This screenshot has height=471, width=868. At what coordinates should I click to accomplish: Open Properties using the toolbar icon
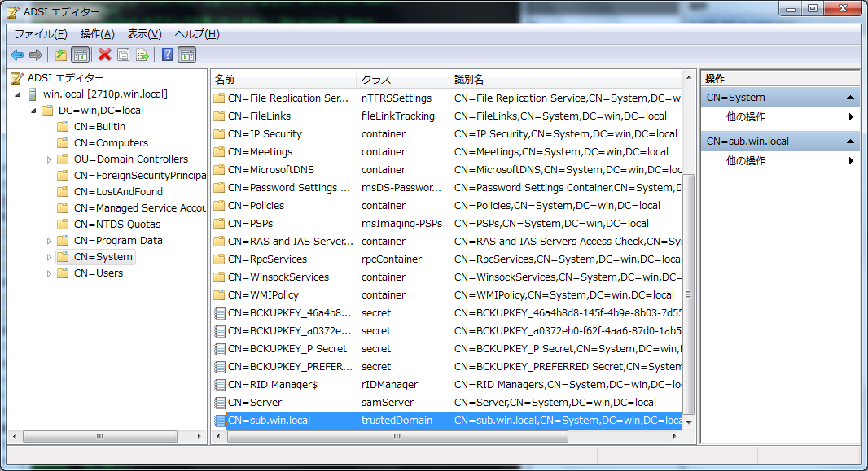coord(123,55)
